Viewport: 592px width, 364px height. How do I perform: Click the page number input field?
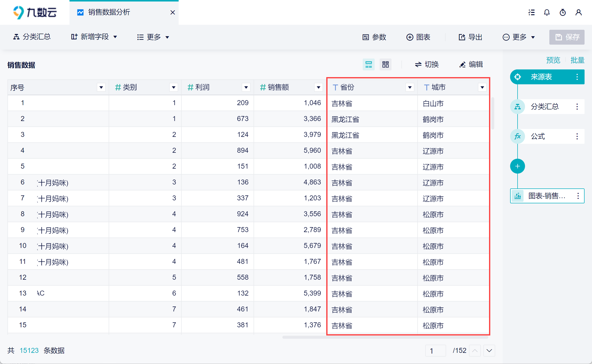click(435, 351)
